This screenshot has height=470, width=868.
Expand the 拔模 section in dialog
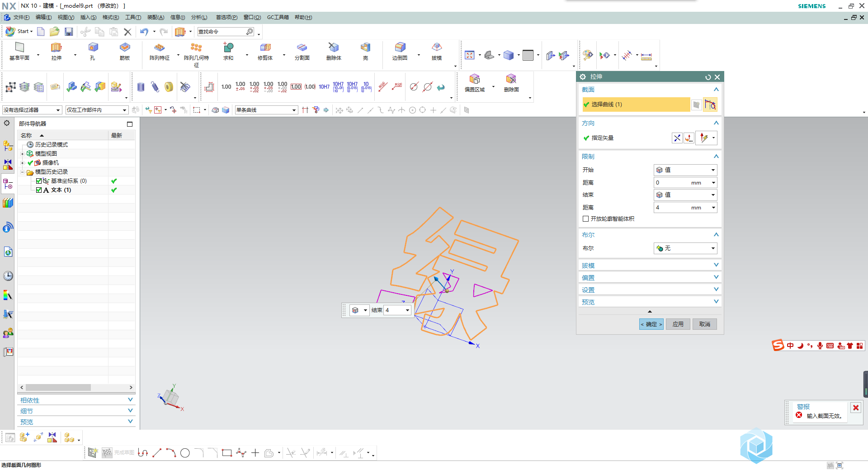[650, 266]
